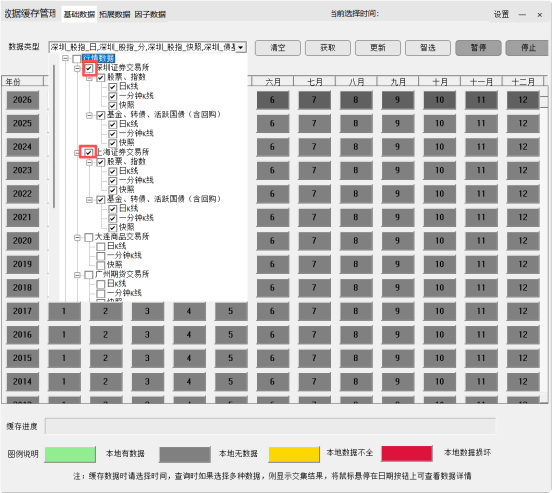The image size is (552, 493).
Task: Select the 大连商品交易所 tree label
Action: (122, 237)
